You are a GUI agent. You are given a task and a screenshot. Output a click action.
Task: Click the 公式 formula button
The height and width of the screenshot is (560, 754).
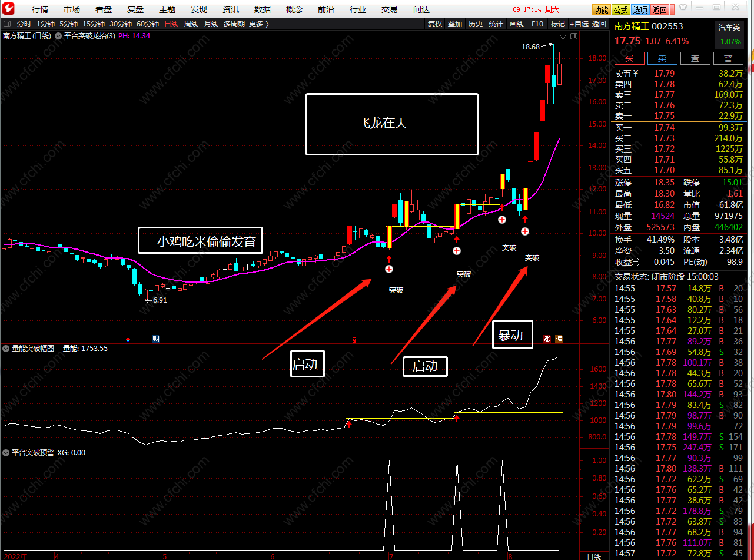tap(620, 10)
